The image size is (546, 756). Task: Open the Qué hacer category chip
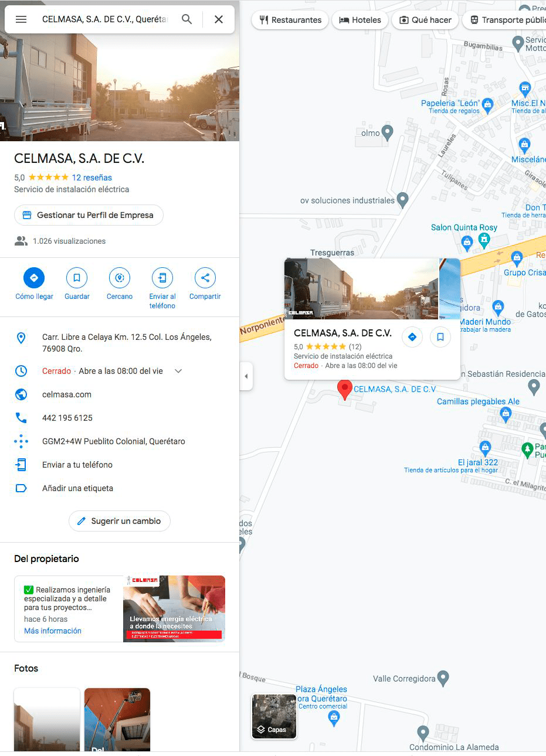coord(425,20)
